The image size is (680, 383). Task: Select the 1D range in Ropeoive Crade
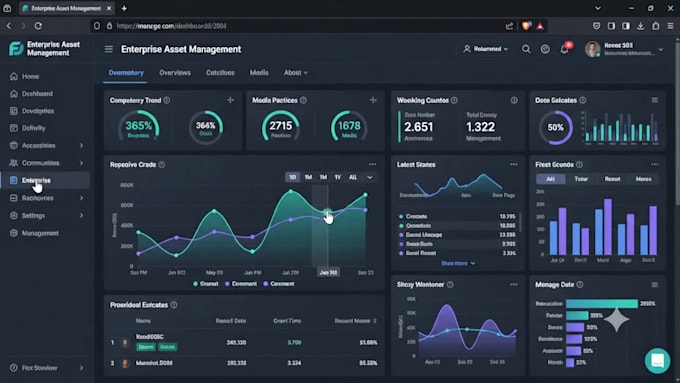pos(292,177)
